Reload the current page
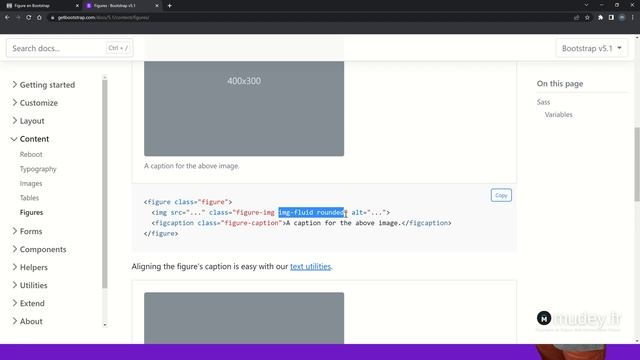Screen dimensions: 640x360 [x=29, y=18]
